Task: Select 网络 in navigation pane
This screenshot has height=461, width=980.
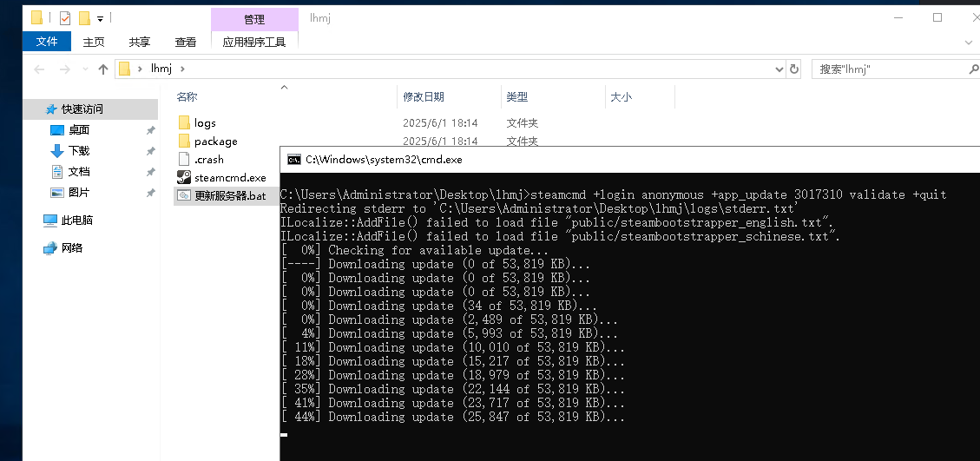Action: 72,247
